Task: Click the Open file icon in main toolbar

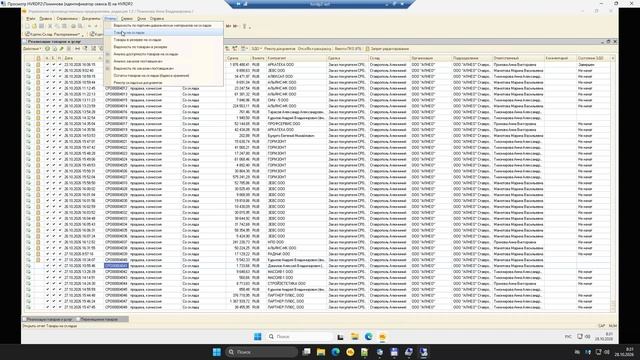Action: point(34,27)
